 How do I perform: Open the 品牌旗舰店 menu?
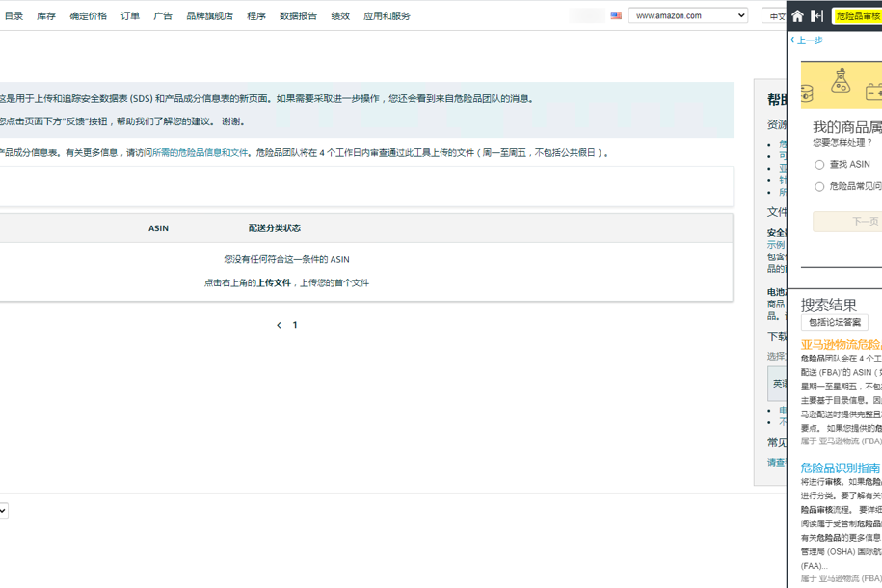tap(209, 15)
